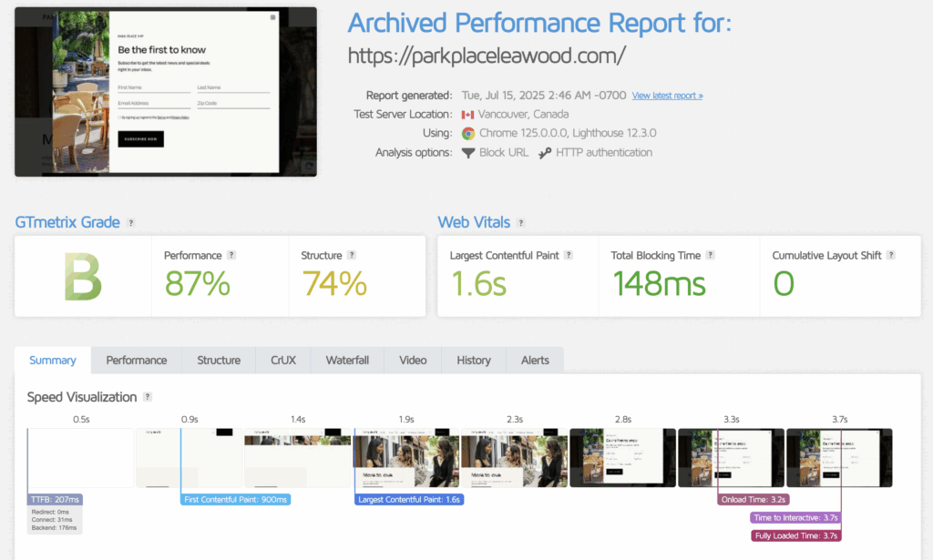Select the 2.8s filmstrip frame
This screenshot has width=933, height=560.
622,458
